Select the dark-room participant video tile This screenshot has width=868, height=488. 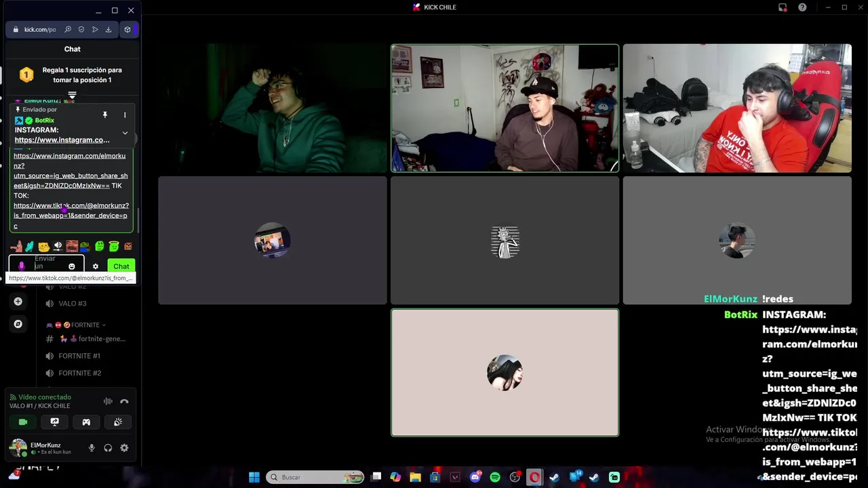pyautogui.click(x=273, y=108)
